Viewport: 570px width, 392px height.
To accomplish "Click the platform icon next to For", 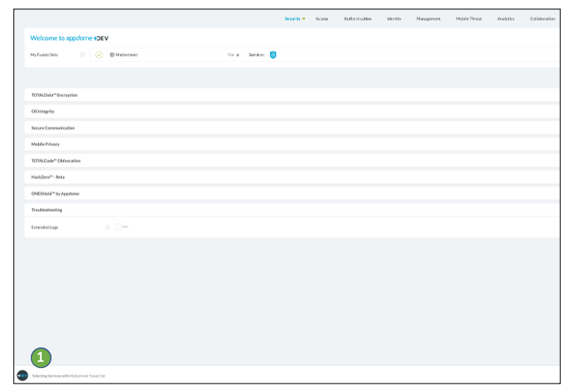I will pos(237,55).
